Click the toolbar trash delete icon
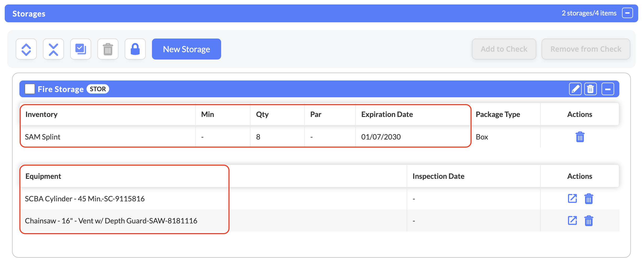The image size is (644, 258). 108,49
